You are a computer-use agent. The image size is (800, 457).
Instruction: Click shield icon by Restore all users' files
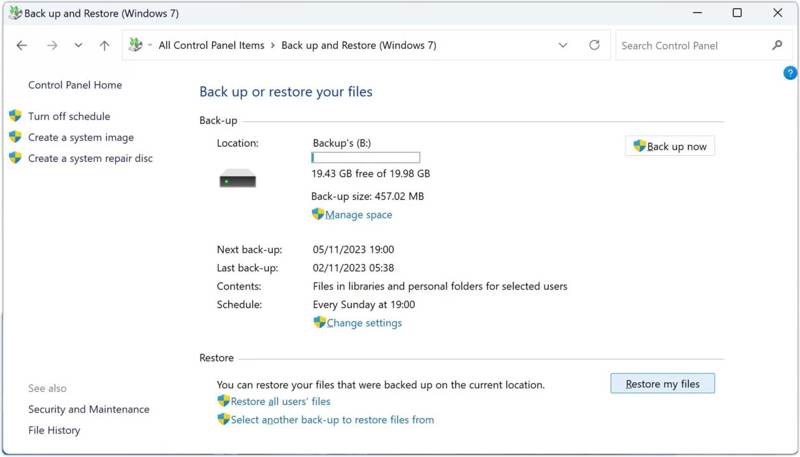click(223, 401)
